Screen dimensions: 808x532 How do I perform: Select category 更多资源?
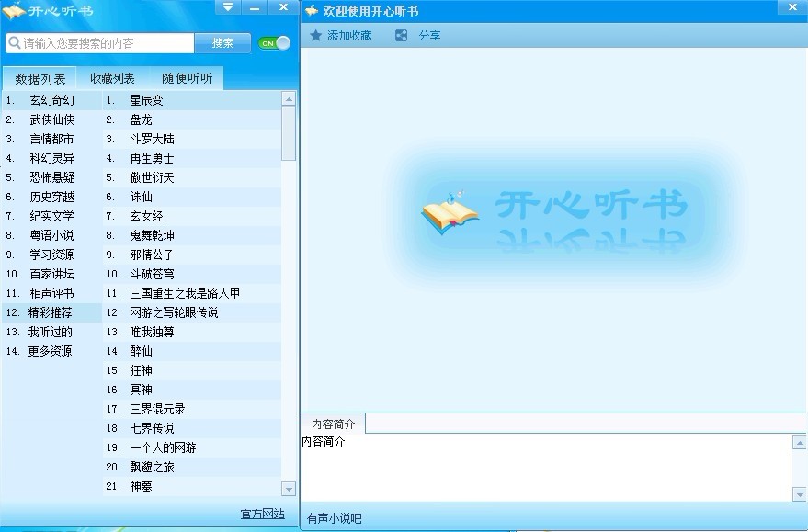51,351
